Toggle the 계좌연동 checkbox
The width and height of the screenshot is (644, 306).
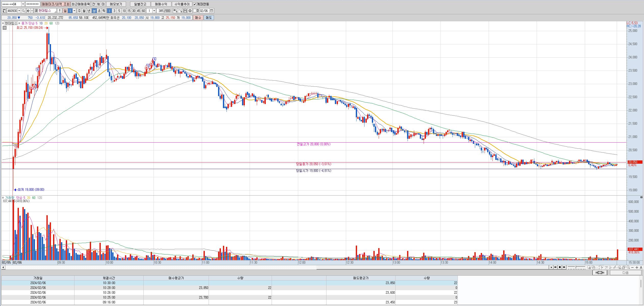coord(195,4)
